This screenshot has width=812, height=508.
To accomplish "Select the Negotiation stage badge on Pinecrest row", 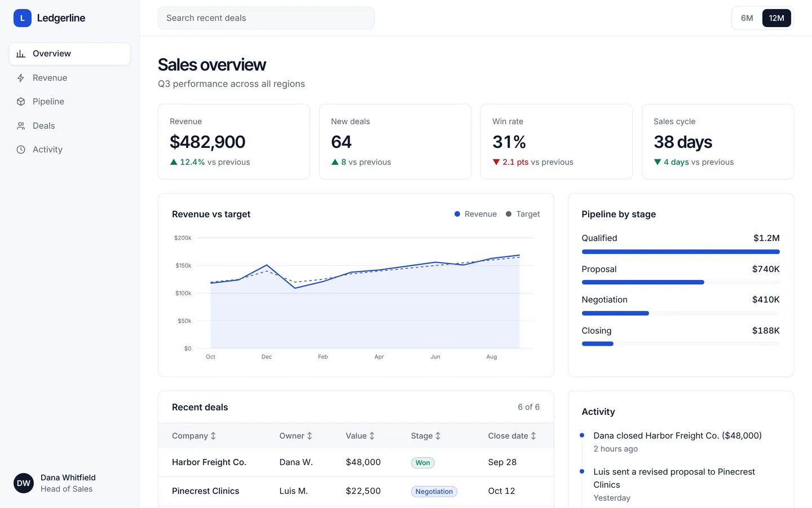I will 434,492.
